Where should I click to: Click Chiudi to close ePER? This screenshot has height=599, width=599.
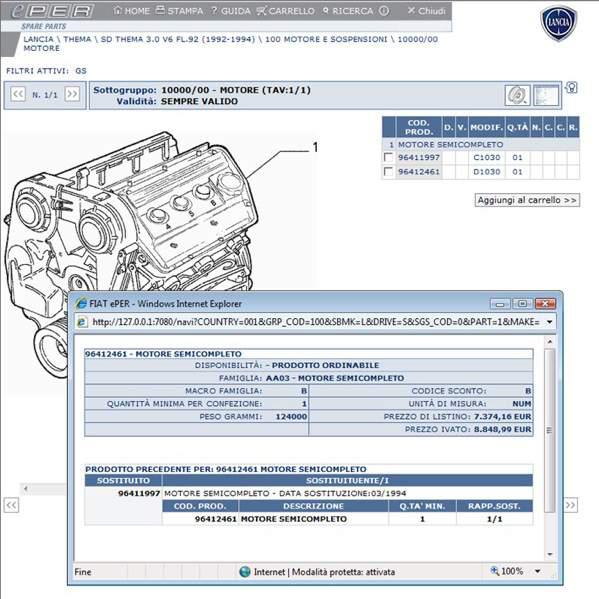click(426, 11)
